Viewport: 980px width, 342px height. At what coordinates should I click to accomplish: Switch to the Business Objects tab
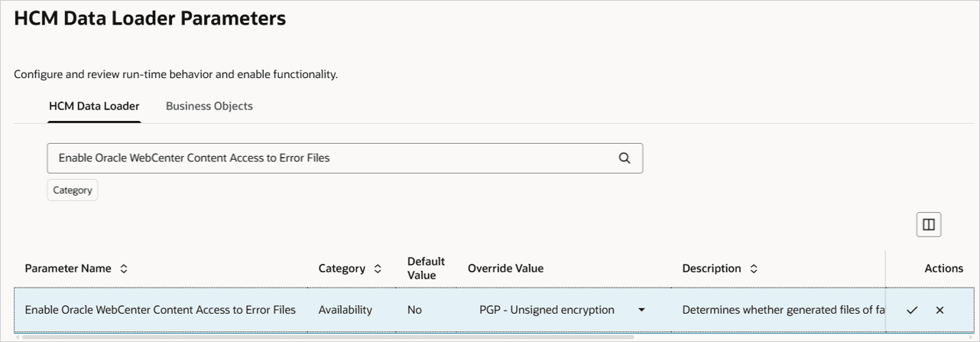(209, 106)
